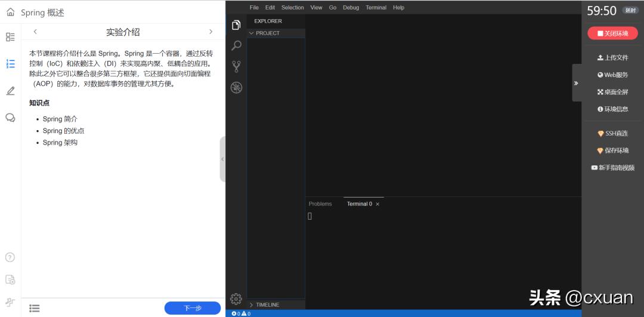644x317 pixels.
Task: Click the red 关闭环境 button
Action: [613, 33]
